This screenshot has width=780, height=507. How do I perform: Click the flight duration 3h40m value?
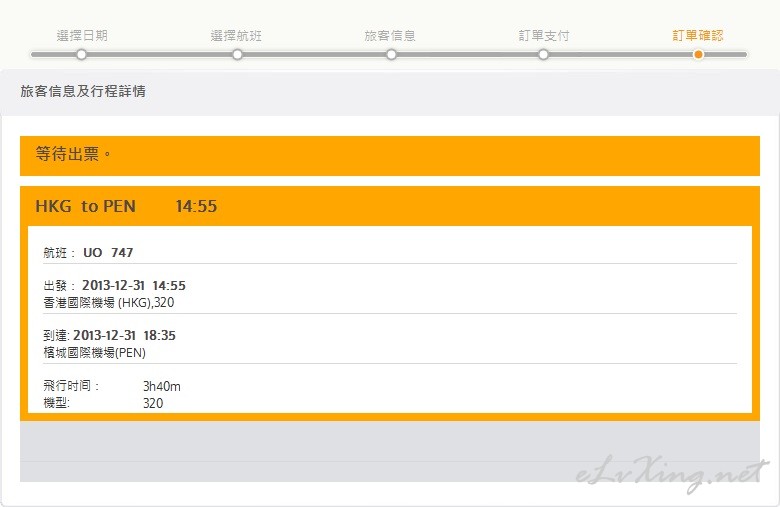tap(161, 386)
